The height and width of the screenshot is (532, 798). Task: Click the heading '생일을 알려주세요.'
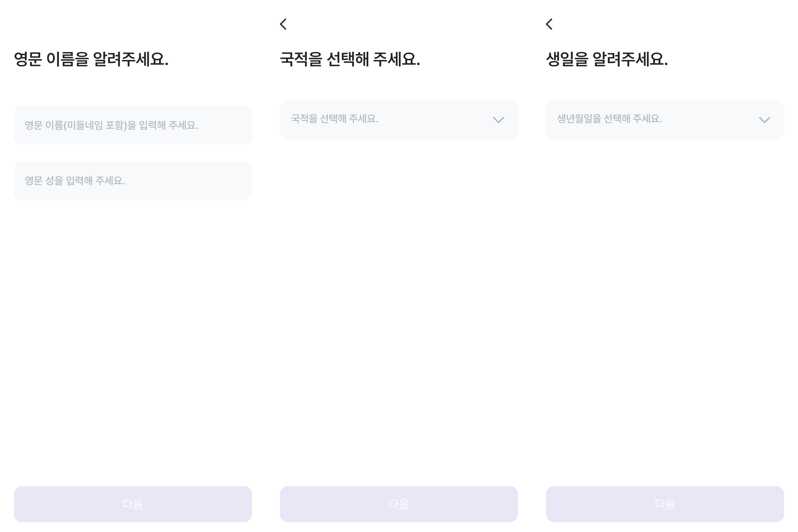(607, 59)
